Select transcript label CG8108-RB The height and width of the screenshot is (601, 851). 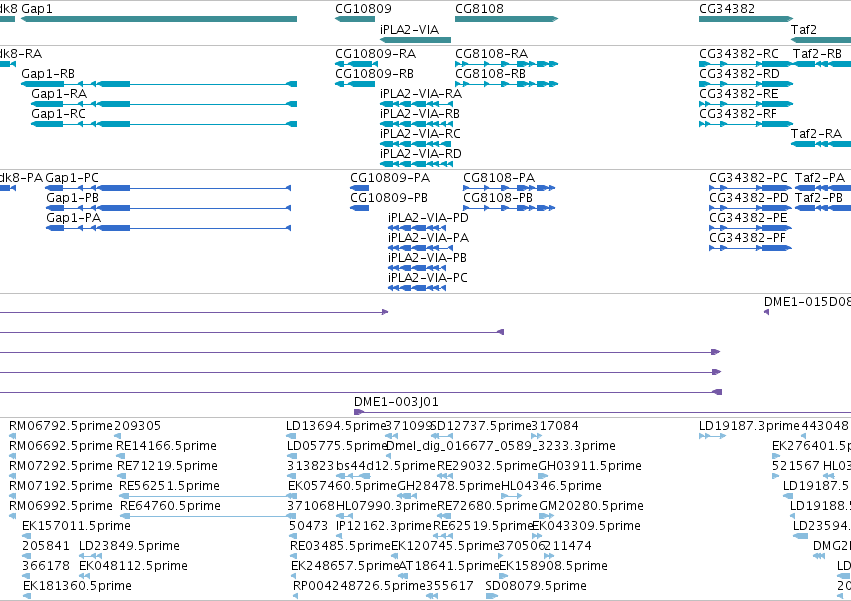tap(491, 73)
